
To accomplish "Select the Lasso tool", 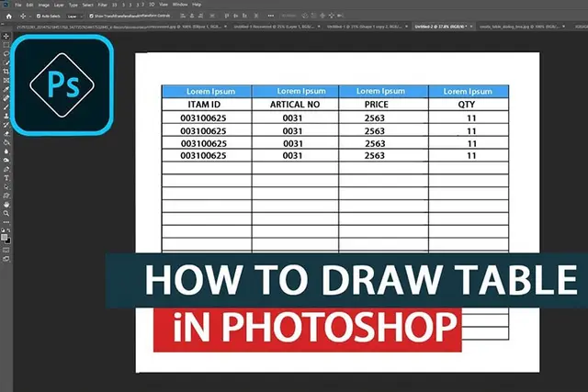I will click(6, 54).
